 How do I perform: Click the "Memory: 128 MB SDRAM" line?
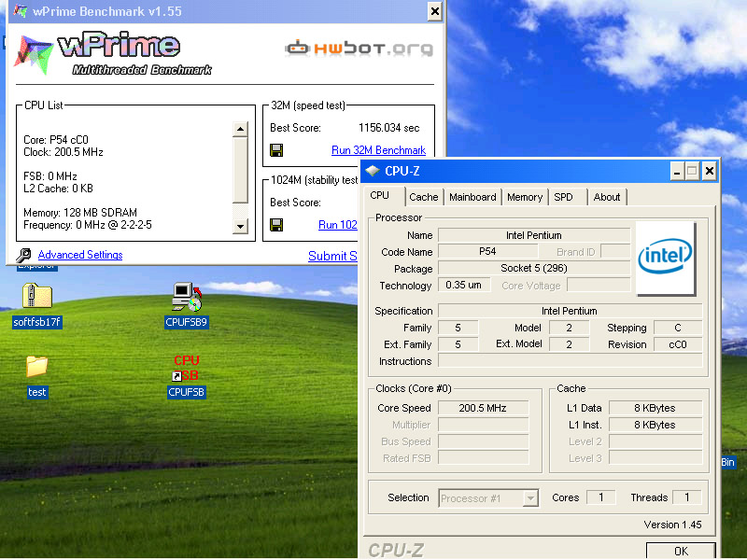point(80,213)
